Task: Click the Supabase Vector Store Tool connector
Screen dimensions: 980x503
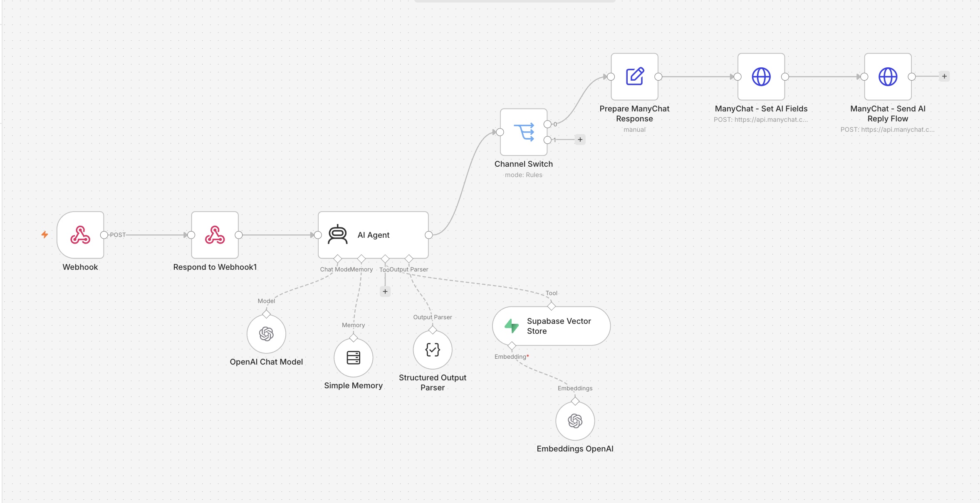Action: pyautogui.click(x=552, y=306)
